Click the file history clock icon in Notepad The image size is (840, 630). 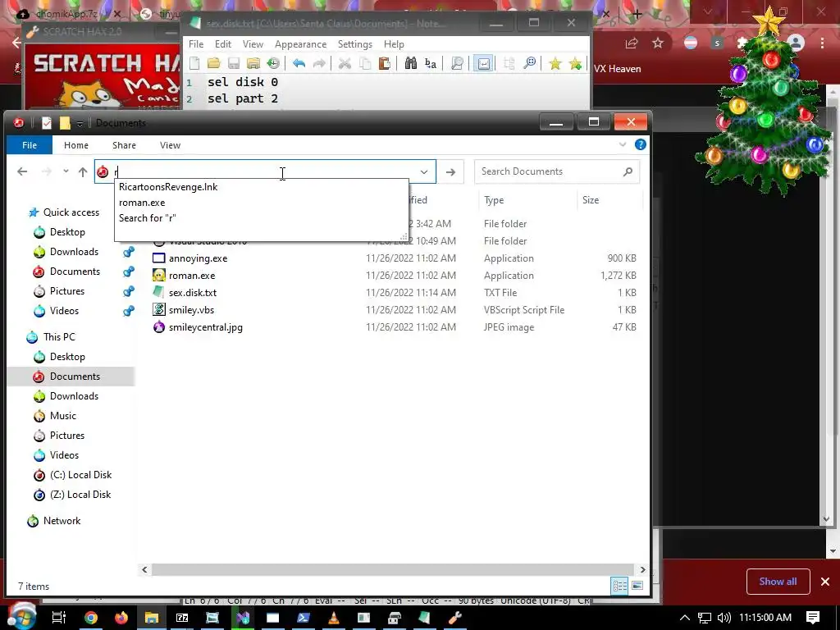273,64
